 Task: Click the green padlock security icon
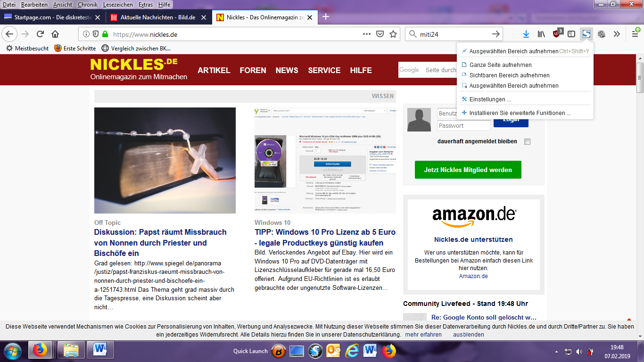tap(105, 34)
